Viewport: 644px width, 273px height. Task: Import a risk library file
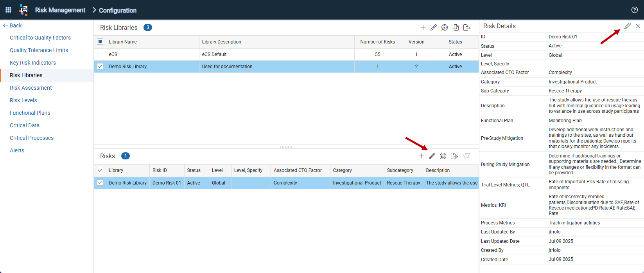[456, 27]
